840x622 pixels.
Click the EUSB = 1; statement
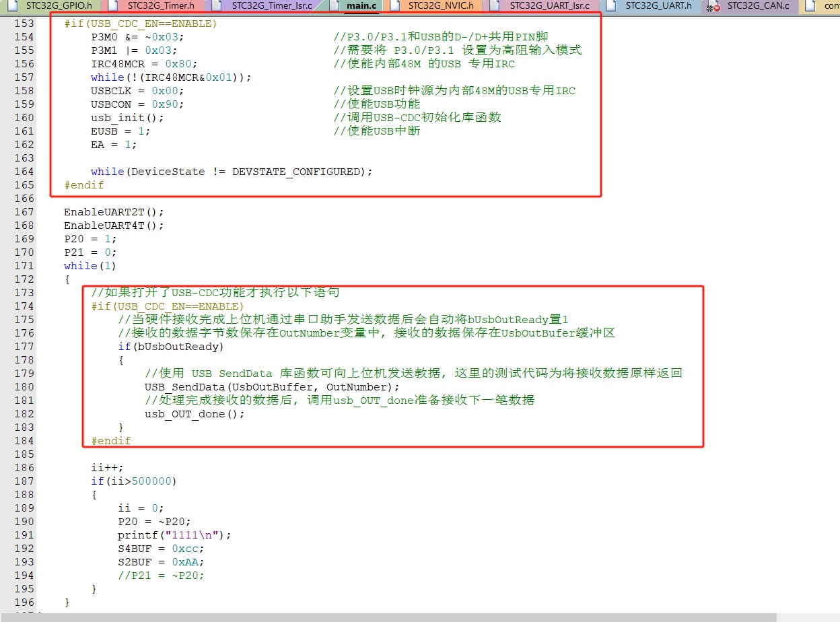pos(120,131)
